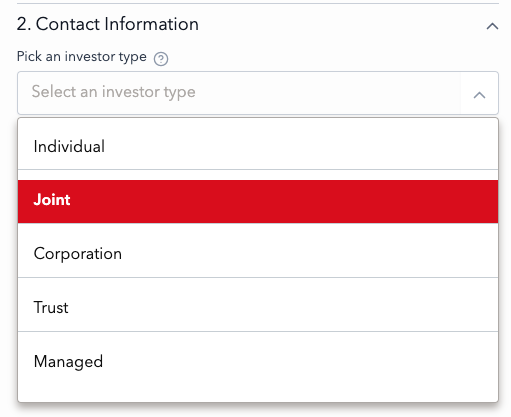Collapse the Contact Information section chevron
Image resolution: width=511 pixels, height=417 pixels.
click(x=492, y=26)
